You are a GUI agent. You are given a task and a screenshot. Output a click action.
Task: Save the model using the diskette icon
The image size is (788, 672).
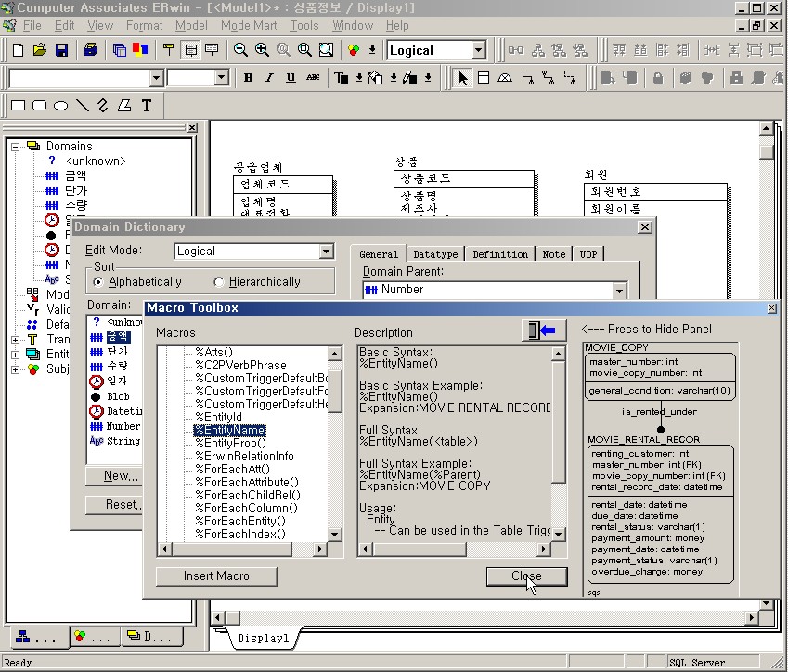(61, 50)
